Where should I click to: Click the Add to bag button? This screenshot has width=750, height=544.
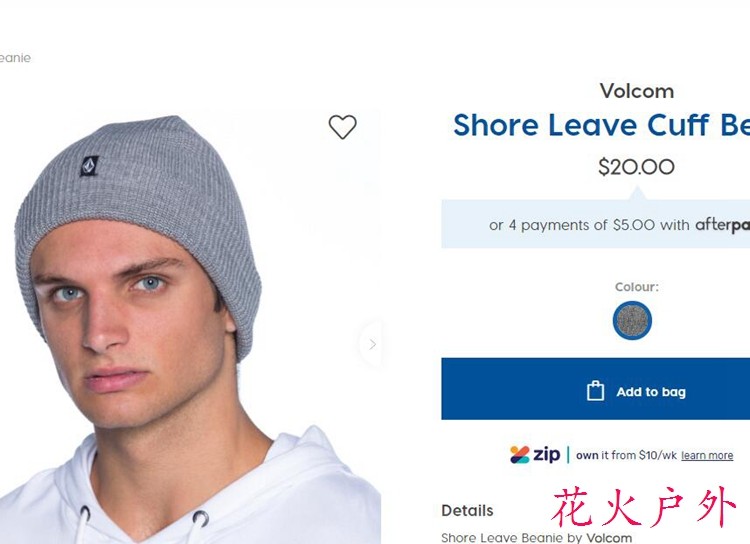click(596, 389)
